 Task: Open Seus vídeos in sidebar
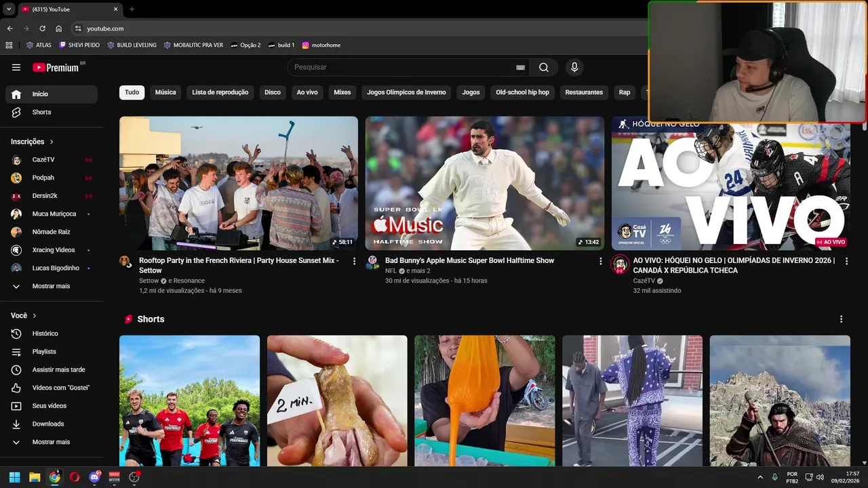click(52, 406)
